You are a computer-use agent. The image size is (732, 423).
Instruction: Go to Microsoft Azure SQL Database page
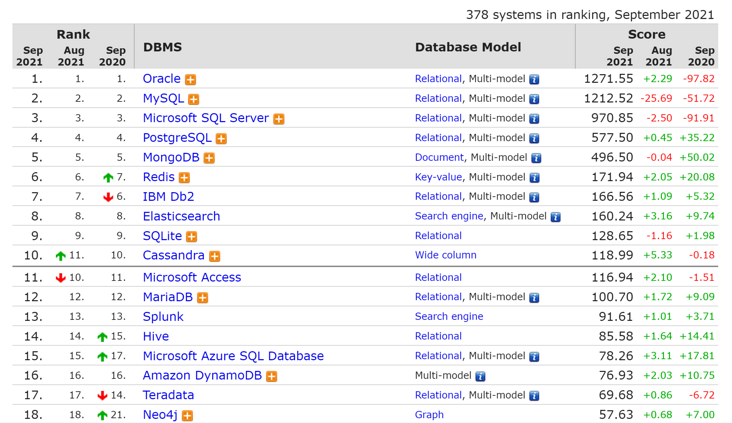(x=233, y=356)
